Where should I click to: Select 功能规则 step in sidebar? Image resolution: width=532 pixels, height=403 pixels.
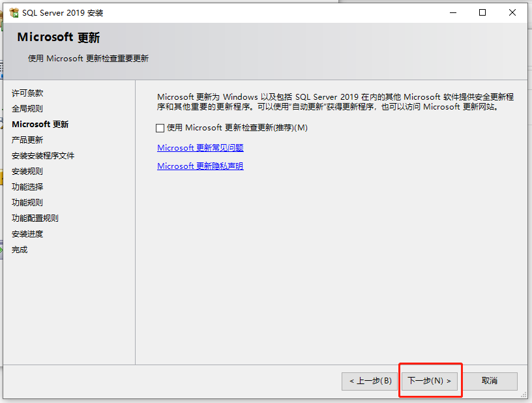[27, 203]
